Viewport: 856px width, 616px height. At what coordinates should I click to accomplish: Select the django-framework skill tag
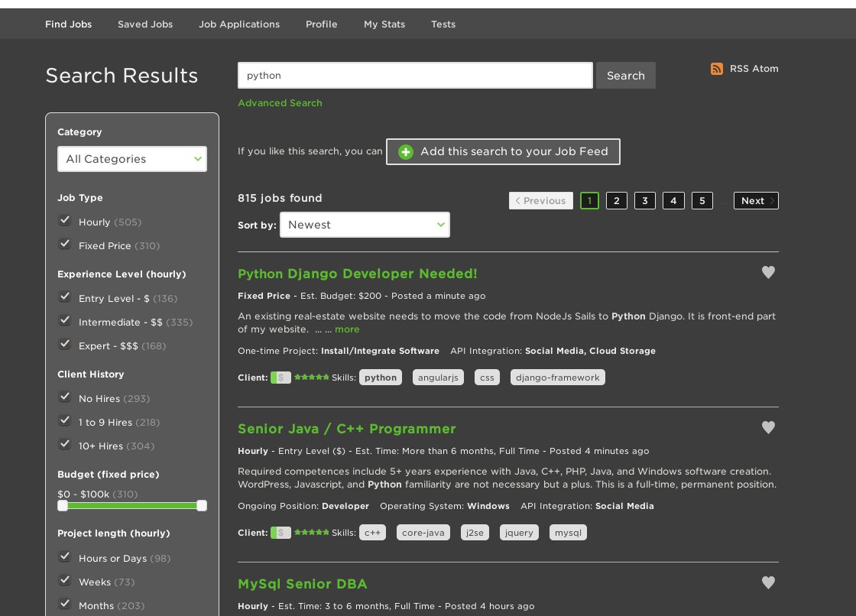pos(558,377)
